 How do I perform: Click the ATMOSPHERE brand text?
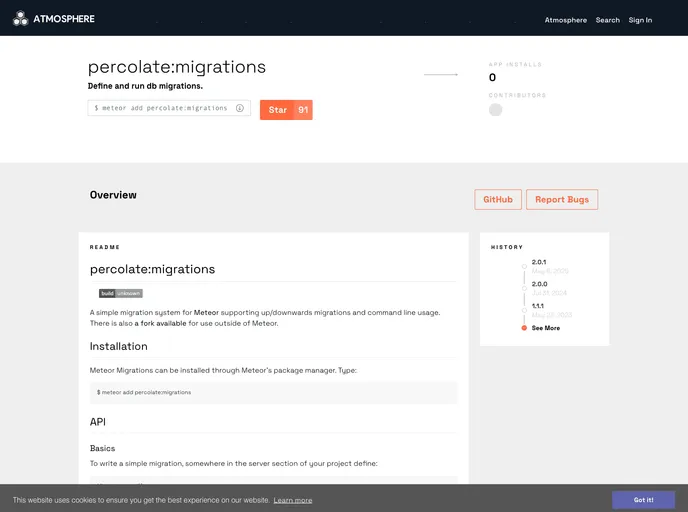pyautogui.click(x=64, y=19)
